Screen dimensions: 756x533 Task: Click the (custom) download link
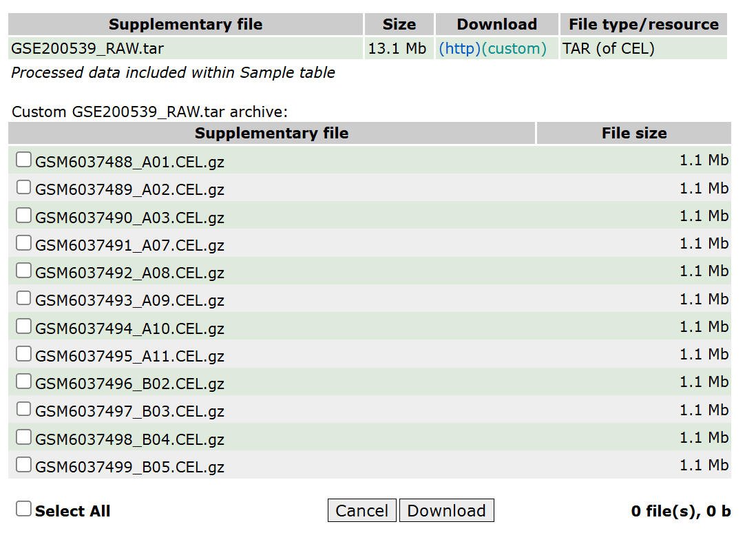click(514, 49)
